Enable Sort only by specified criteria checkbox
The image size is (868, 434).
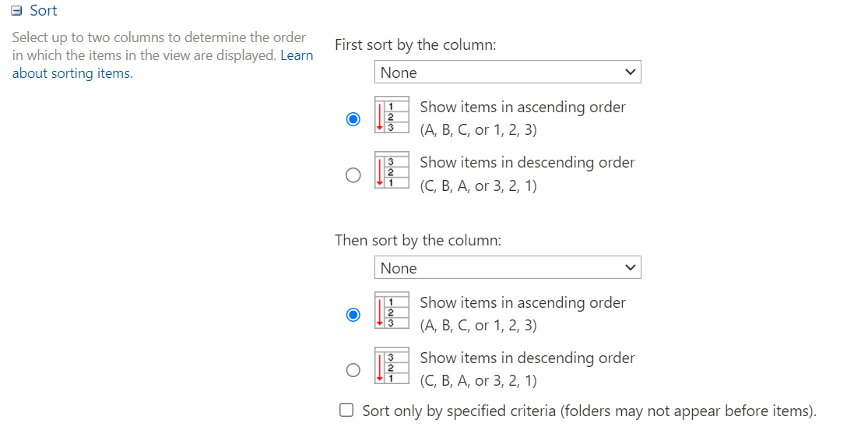[x=347, y=411]
